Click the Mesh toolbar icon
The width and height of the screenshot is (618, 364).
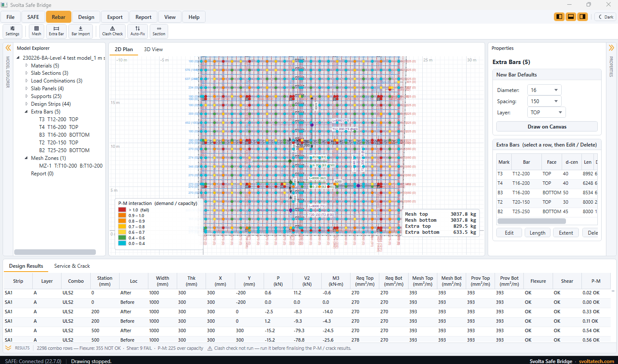[37, 31]
